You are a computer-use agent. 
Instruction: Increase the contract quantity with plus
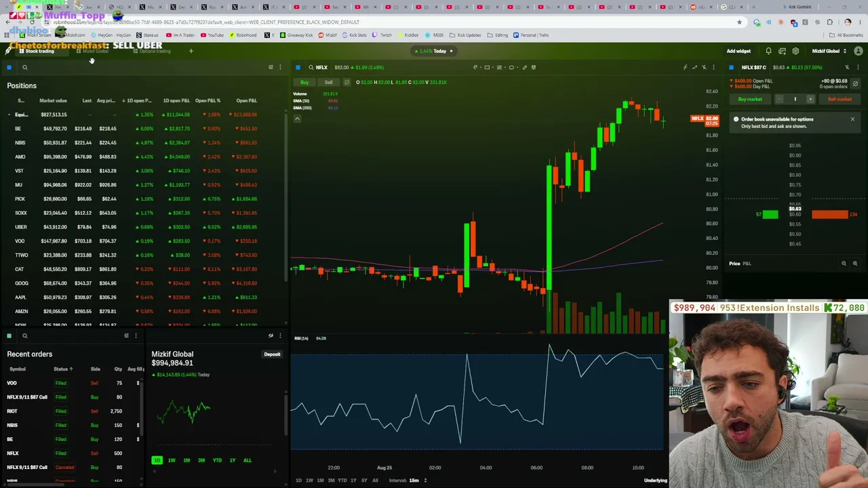pos(810,99)
